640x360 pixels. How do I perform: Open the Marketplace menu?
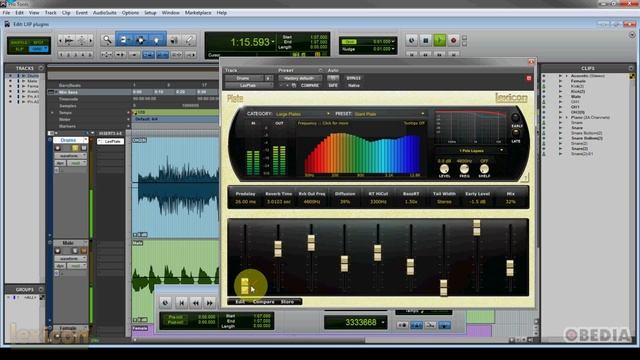198,13
